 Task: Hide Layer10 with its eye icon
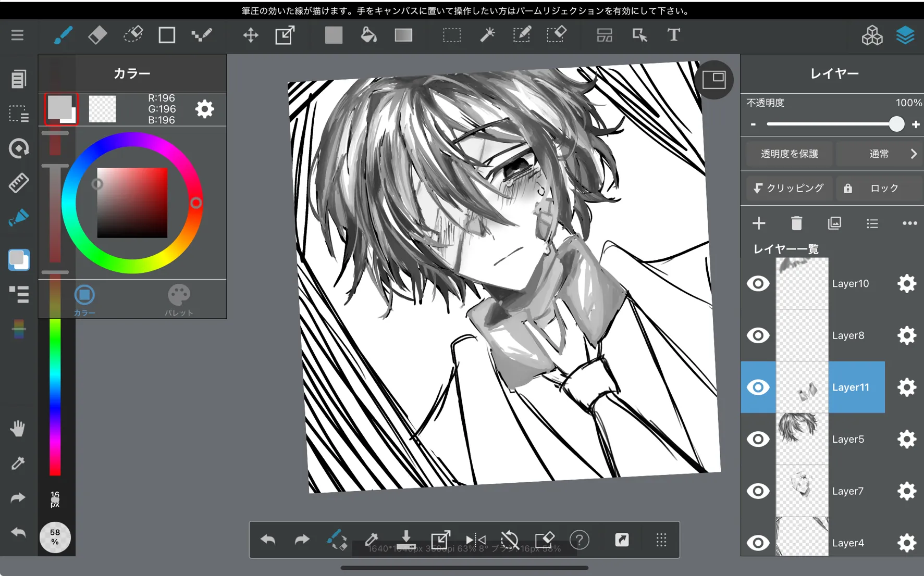pyautogui.click(x=758, y=283)
